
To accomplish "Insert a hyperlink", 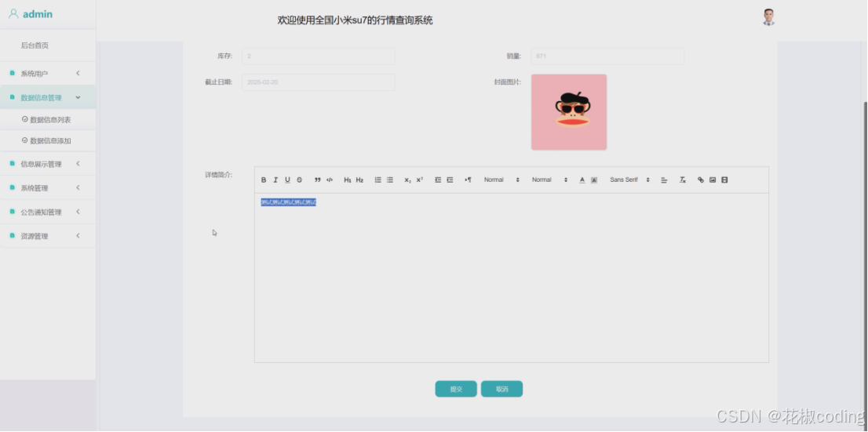I will pos(701,180).
